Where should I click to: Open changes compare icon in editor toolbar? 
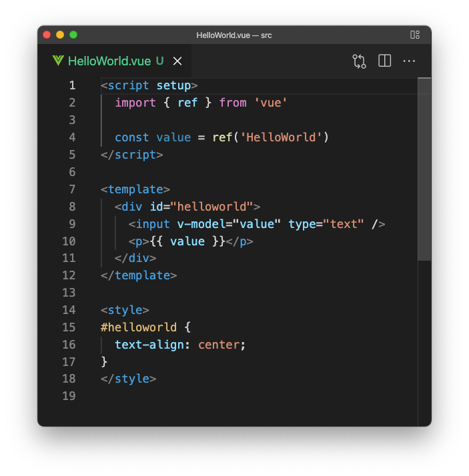coord(359,61)
